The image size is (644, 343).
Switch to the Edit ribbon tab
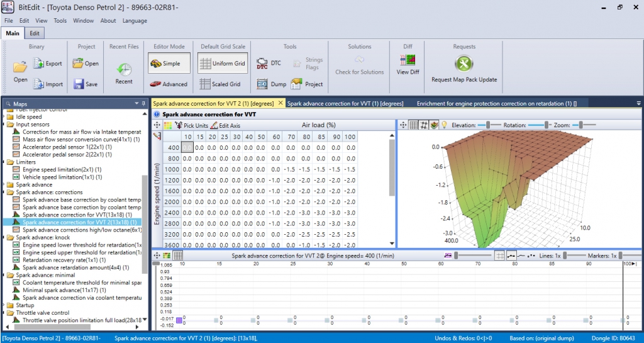point(35,33)
